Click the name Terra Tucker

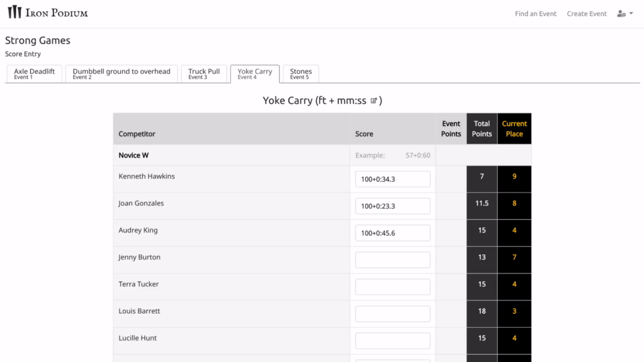[138, 284]
